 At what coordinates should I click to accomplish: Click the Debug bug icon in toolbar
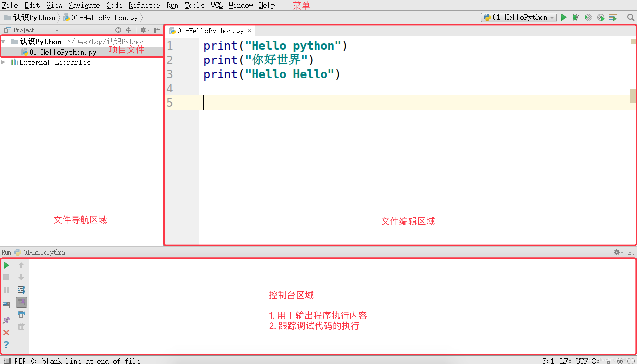[576, 17]
